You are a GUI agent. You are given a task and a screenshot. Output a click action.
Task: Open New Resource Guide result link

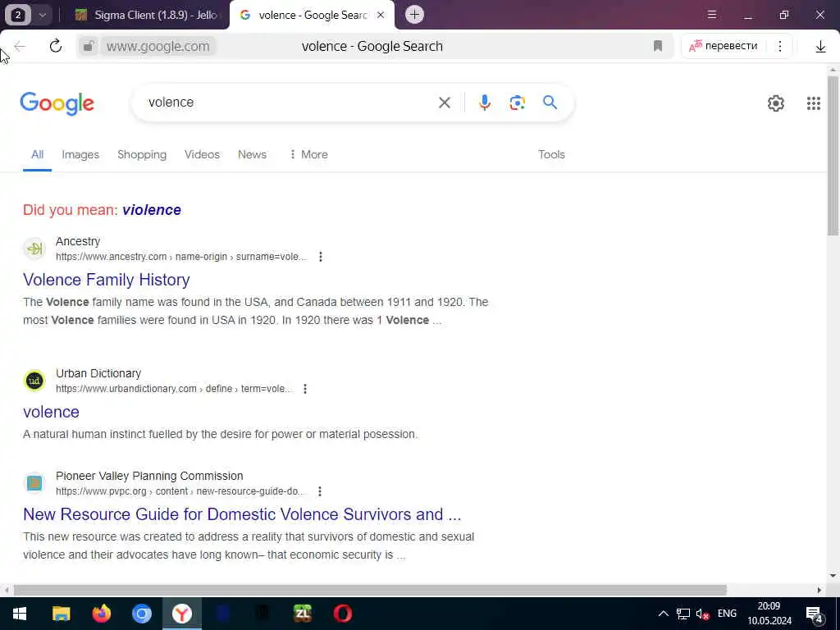tap(242, 514)
